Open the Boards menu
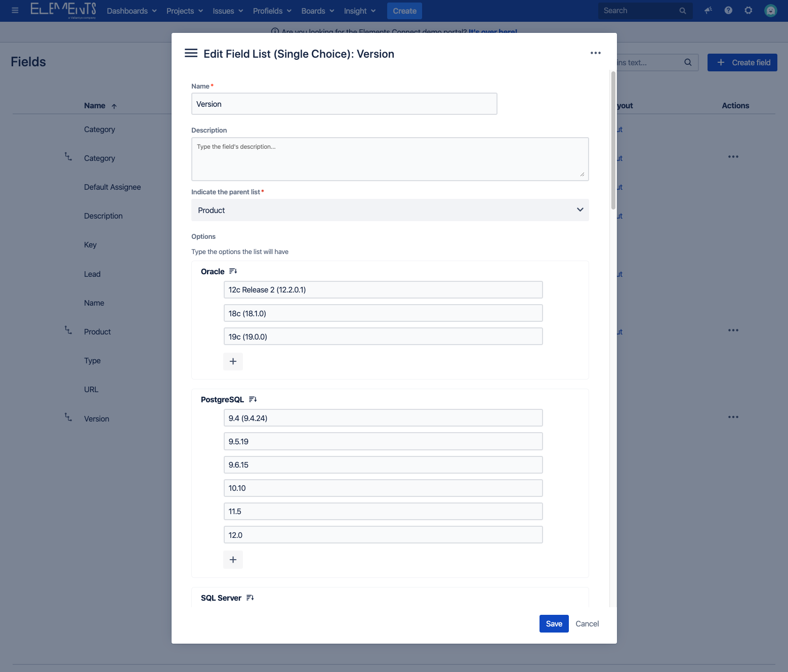The height and width of the screenshot is (672, 788). pos(317,11)
